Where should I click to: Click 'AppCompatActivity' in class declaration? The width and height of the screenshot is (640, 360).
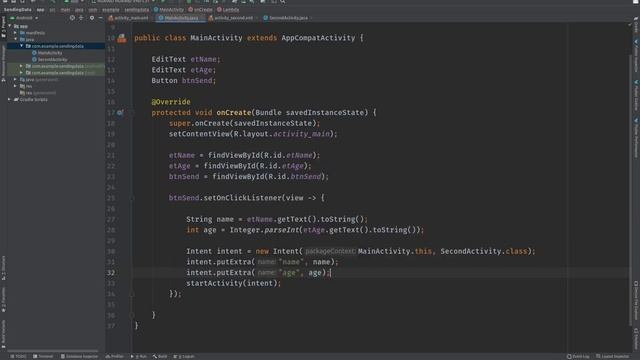pos(318,38)
